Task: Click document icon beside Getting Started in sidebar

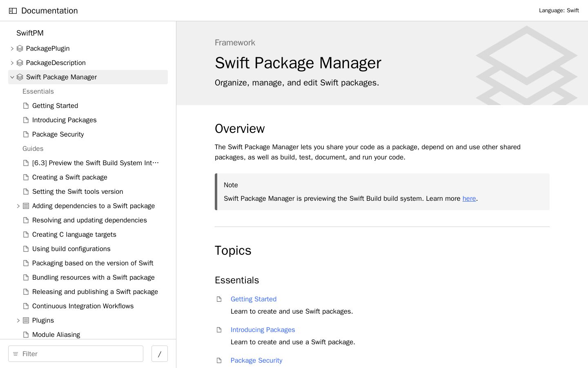Action: (x=26, y=106)
